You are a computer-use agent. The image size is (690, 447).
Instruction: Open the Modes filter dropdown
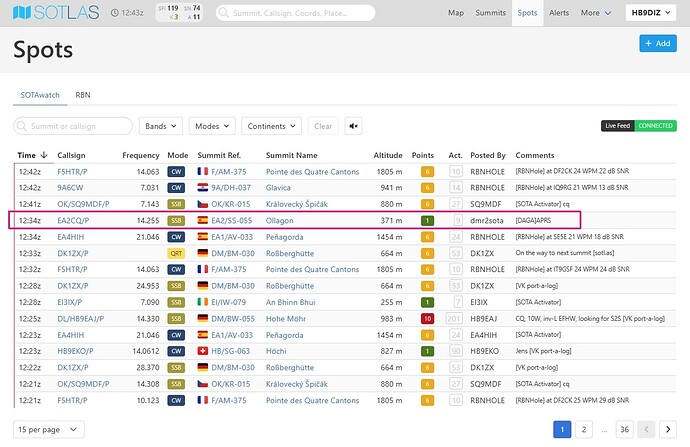[x=211, y=127]
